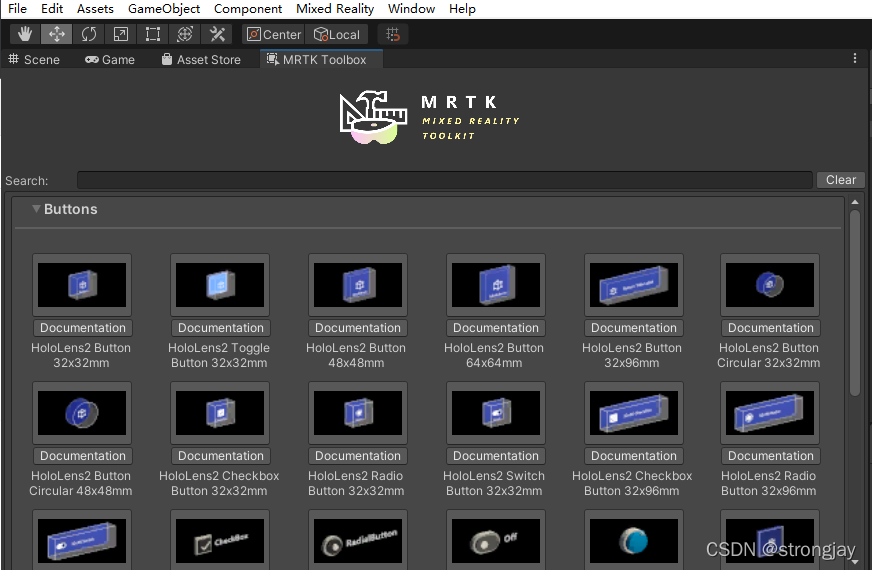Switch to the Scene tab

pos(34,60)
